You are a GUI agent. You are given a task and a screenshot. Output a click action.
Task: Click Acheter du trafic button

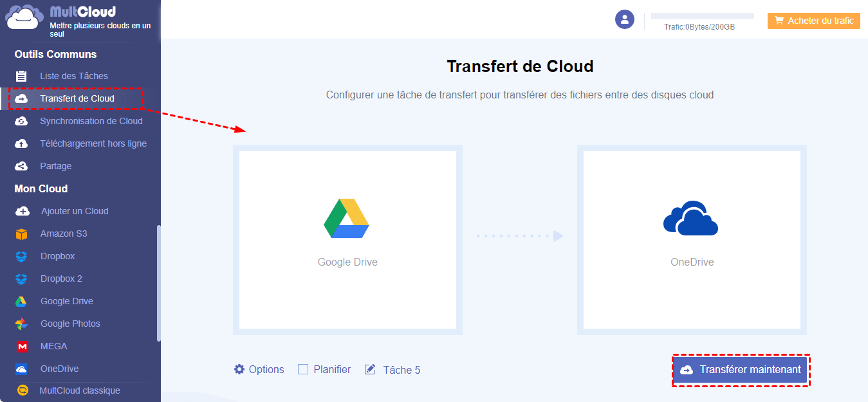click(814, 21)
